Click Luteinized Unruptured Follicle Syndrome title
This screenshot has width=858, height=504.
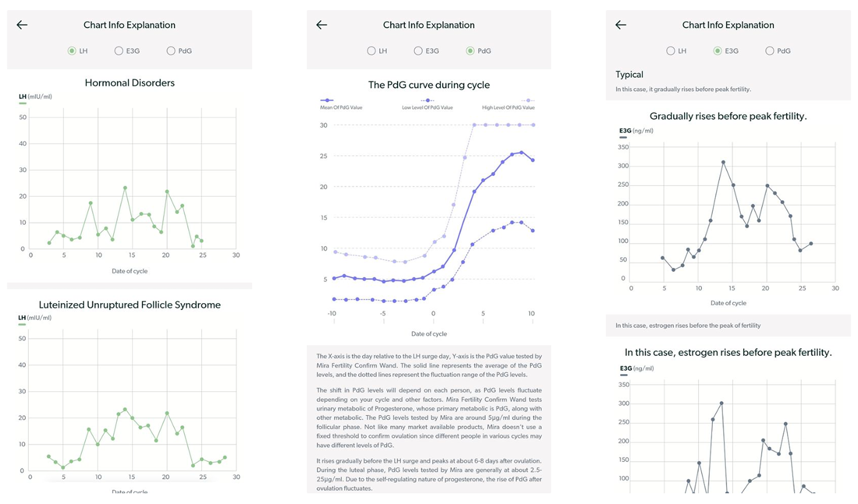pos(130,305)
